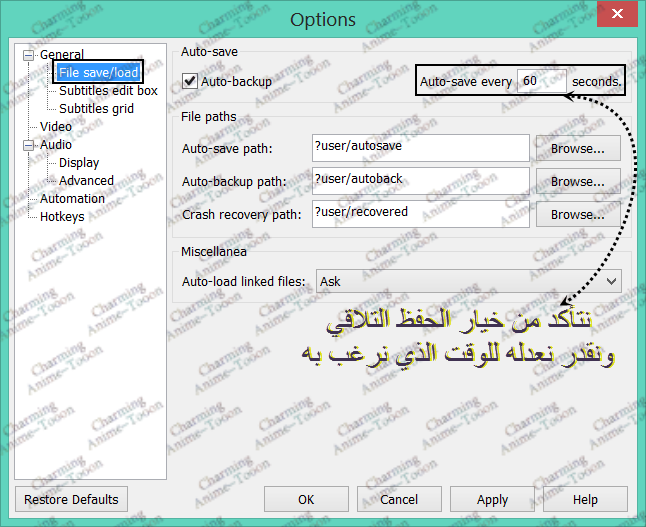Screen dimensions: 646x527
Task: Select File save/load in the tree
Action: [x=97, y=72]
